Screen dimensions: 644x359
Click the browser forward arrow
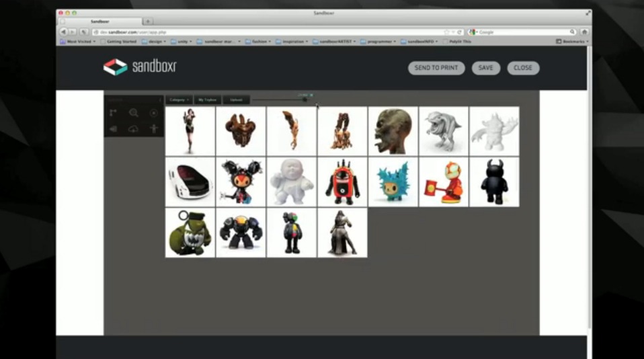[x=73, y=32]
